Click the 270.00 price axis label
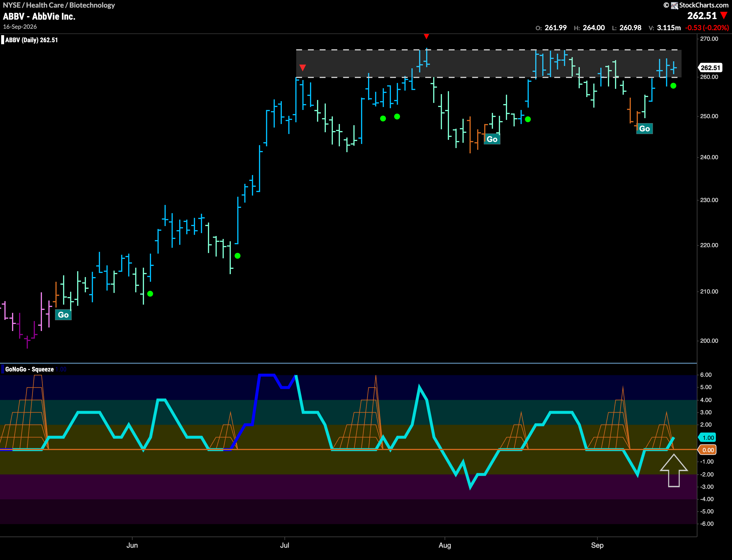732x560 pixels. tap(709, 39)
